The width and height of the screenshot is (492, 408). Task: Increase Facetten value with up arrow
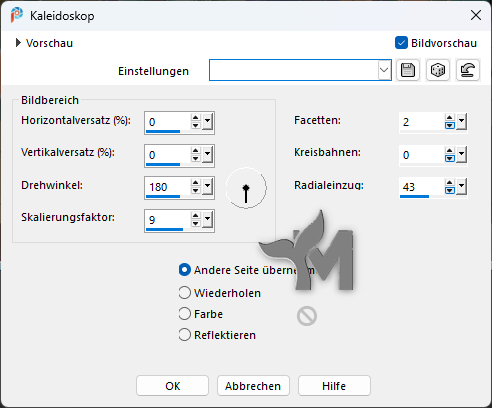450,117
